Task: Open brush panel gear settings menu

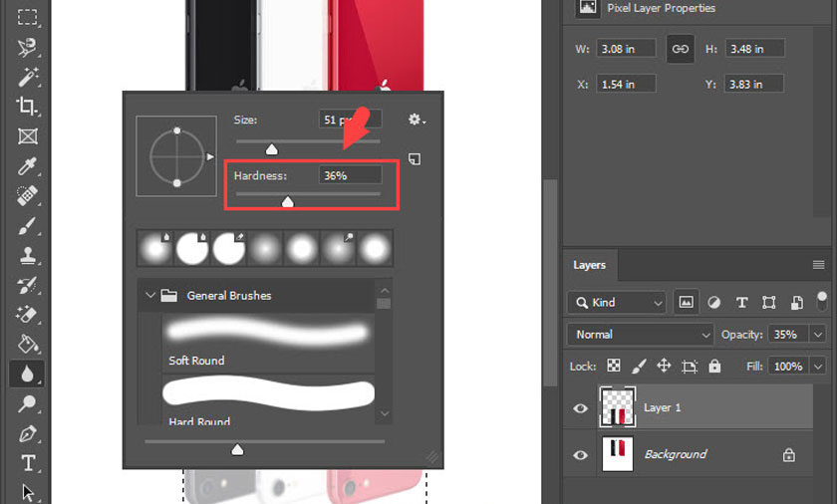Action: (x=417, y=120)
